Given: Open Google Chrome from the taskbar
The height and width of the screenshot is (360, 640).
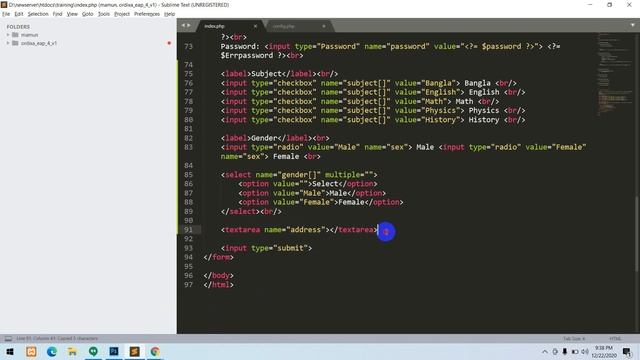Looking at the screenshot, I should [x=155, y=351].
